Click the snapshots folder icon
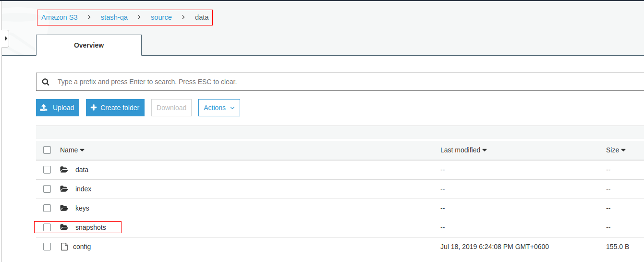The height and width of the screenshot is (262, 644). tap(64, 227)
